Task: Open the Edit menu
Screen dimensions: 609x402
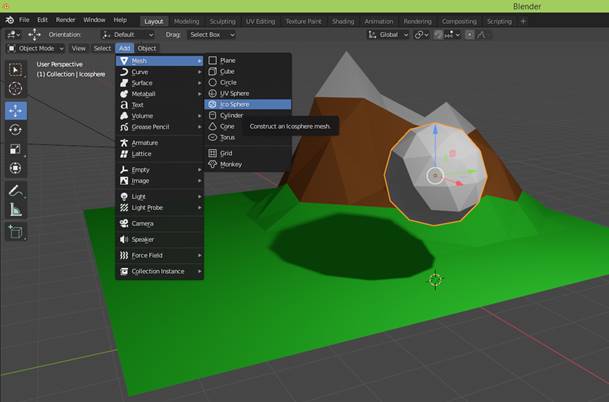Action: (42, 20)
